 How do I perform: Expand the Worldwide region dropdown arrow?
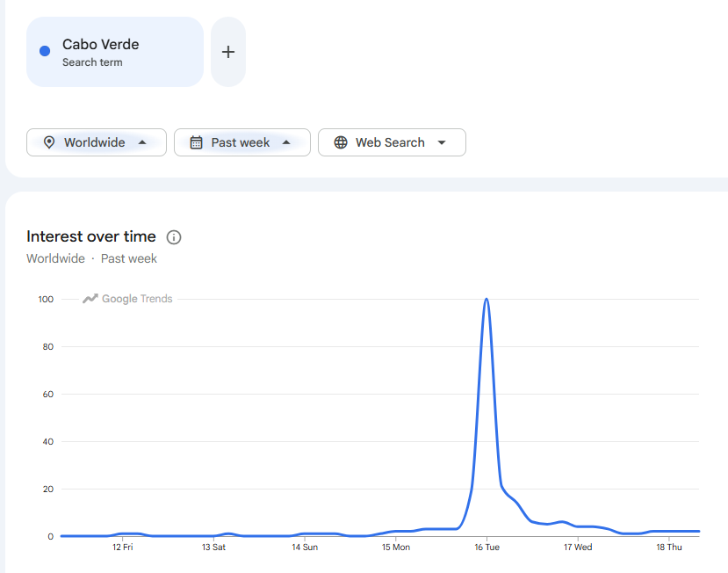(142, 142)
